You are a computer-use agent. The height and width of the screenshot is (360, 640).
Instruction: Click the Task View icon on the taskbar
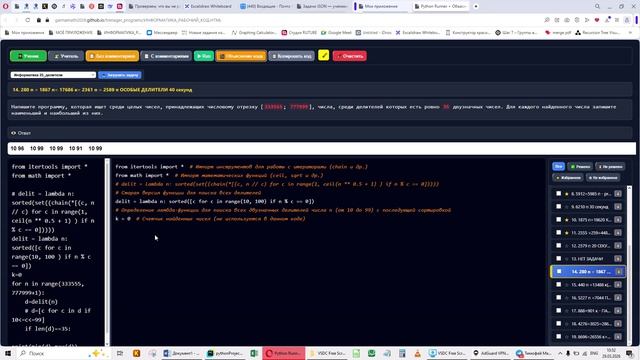coord(120,353)
